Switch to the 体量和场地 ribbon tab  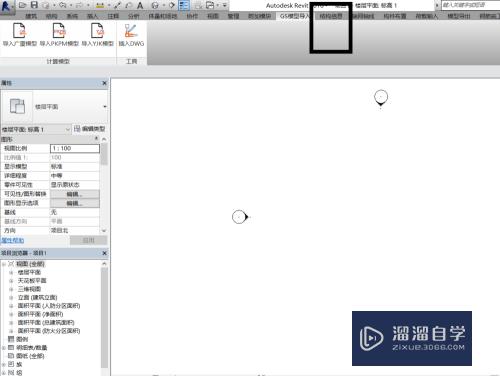pos(163,16)
